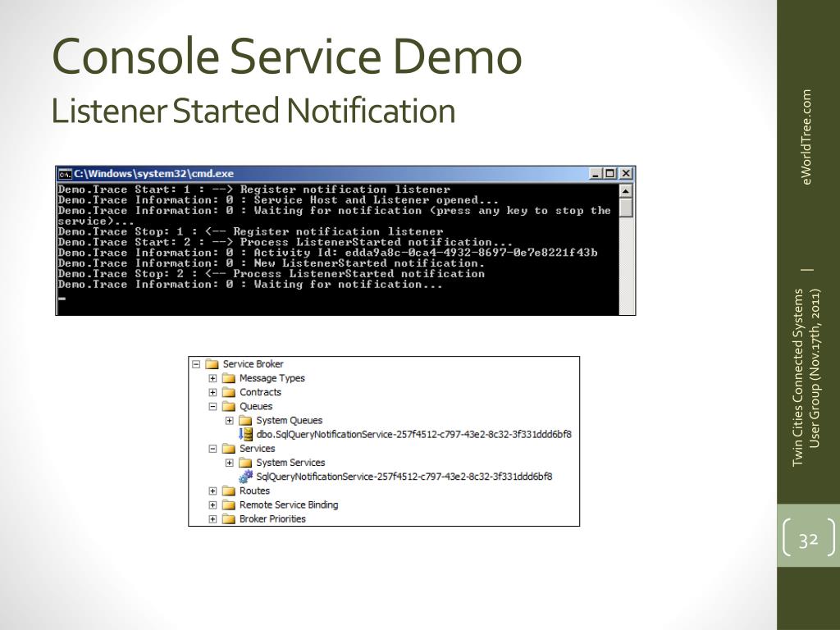The height and width of the screenshot is (630, 840).
Task: Click the last 'Waiting for notification...' line
Action: click(251, 285)
